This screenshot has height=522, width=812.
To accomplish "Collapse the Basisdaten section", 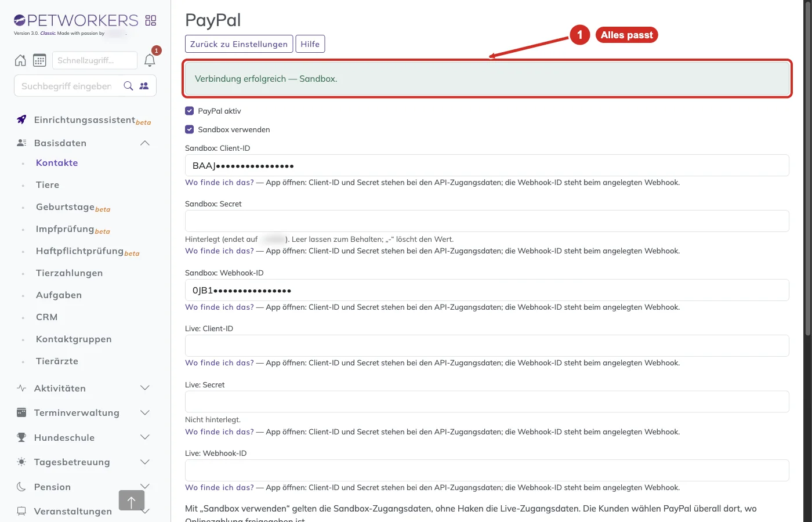I will point(145,143).
